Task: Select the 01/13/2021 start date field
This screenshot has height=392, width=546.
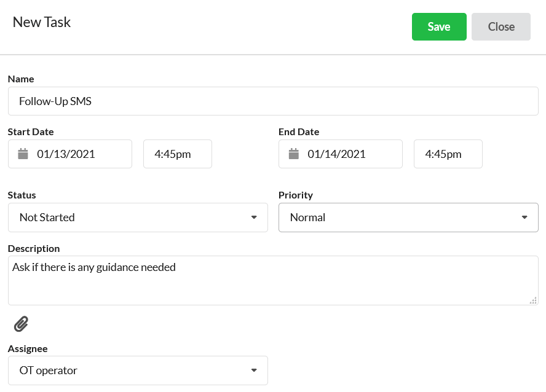Action: tap(70, 154)
